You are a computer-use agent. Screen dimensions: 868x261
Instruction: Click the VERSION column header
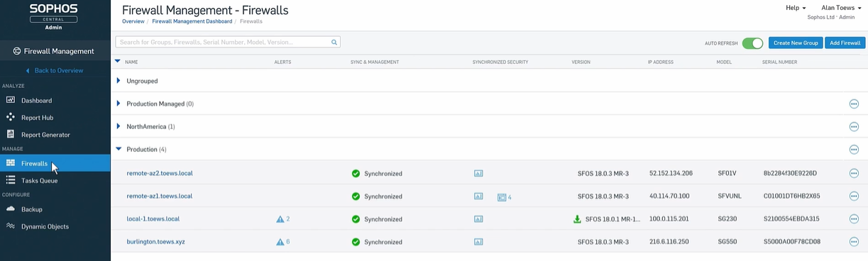coord(581,62)
